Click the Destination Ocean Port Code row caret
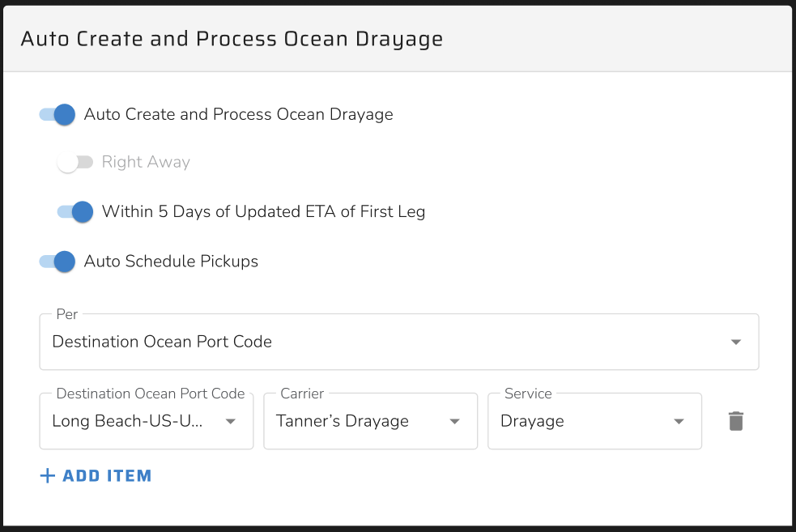This screenshot has height=532, width=796. (231, 421)
